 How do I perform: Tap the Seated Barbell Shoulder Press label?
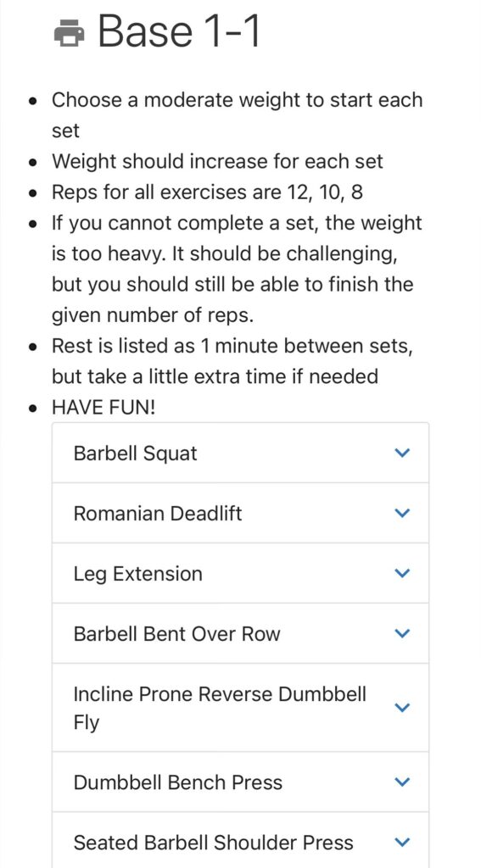pos(213,843)
